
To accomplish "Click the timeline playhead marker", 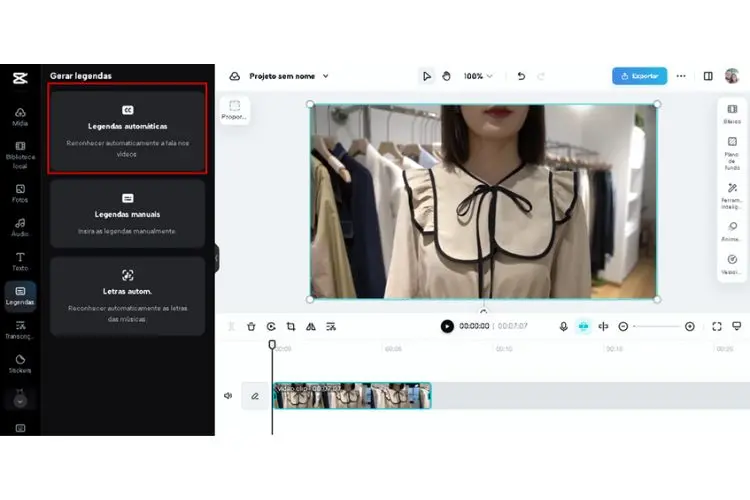I will (272, 344).
